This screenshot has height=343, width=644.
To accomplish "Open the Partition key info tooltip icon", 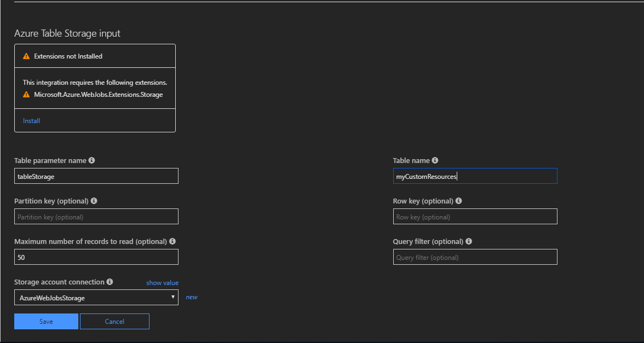I will (94, 201).
